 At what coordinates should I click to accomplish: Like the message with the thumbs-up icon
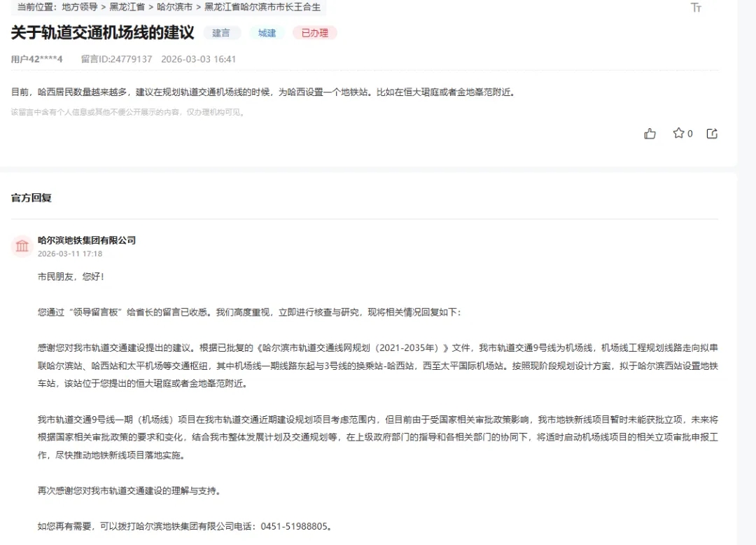tap(650, 134)
